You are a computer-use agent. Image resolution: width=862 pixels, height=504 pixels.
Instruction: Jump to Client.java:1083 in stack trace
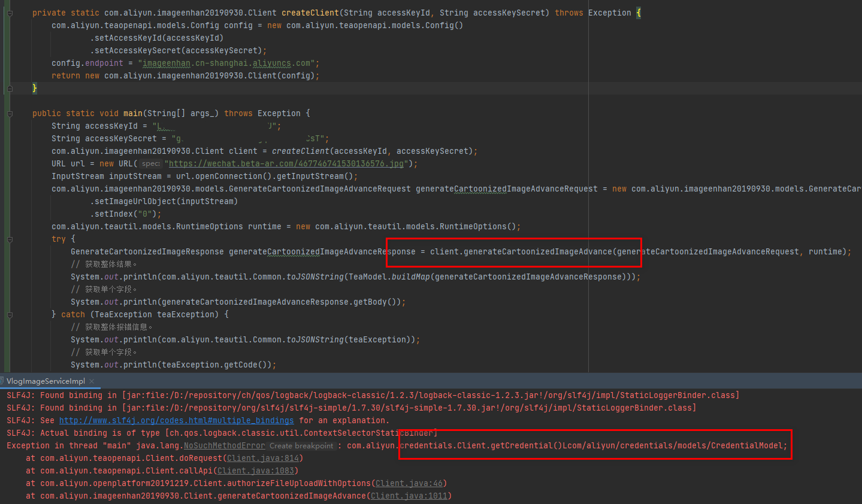pos(255,471)
